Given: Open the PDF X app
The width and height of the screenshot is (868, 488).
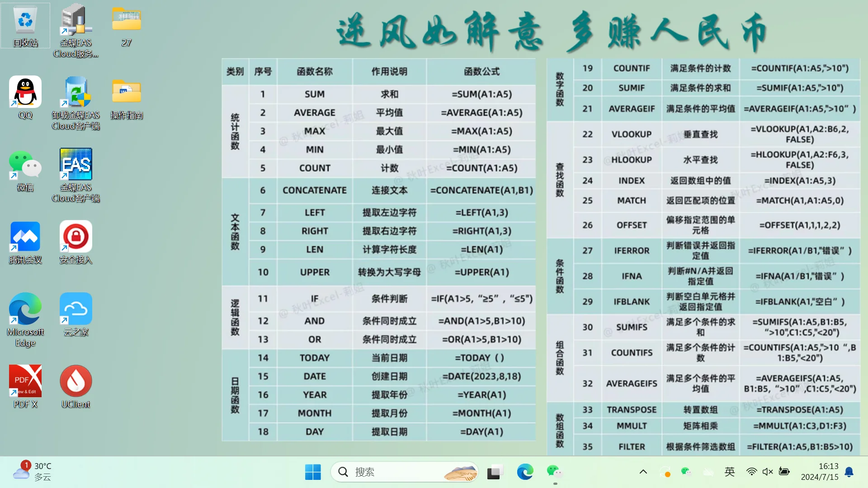Looking at the screenshot, I should tap(25, 381).
